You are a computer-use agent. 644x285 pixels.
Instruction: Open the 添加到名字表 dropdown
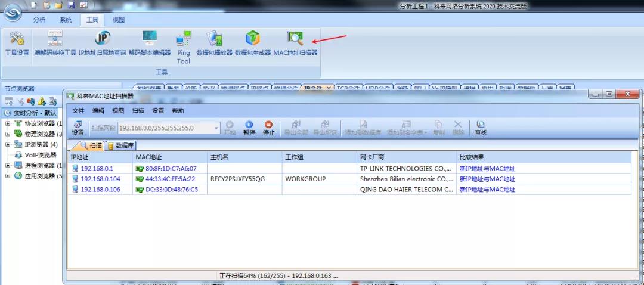[426, 132]
